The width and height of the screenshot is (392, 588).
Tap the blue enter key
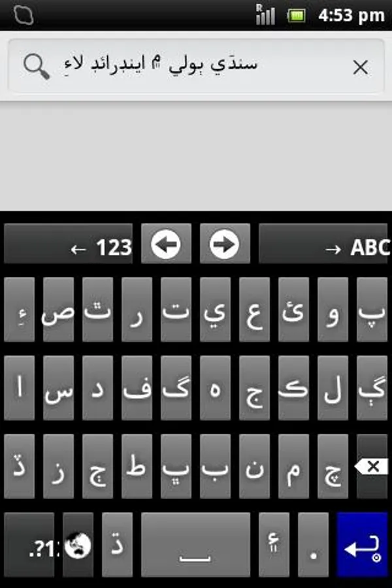click(x=362, y=545)
